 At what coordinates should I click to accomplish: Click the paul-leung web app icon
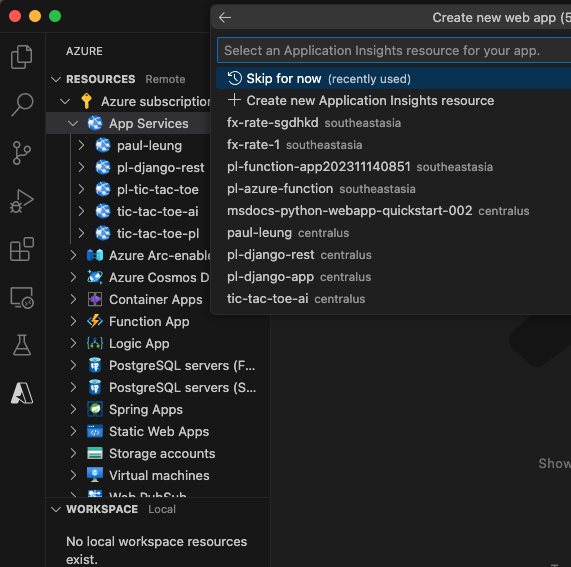coord(103,145)
